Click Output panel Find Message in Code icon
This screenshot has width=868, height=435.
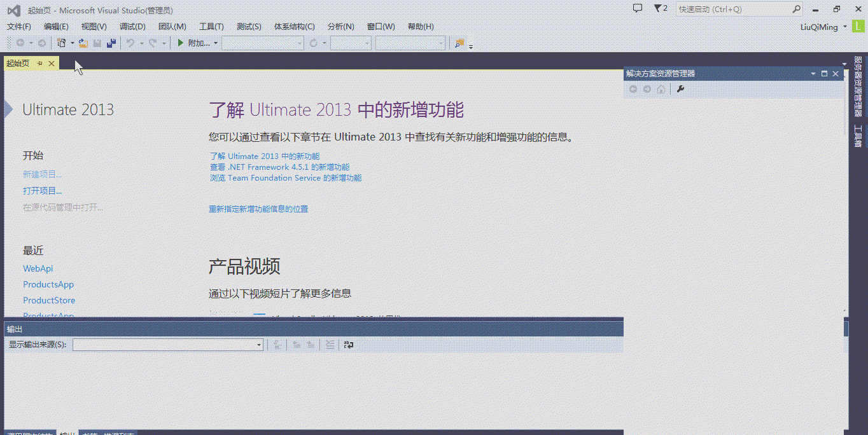(x=277, y=345)
